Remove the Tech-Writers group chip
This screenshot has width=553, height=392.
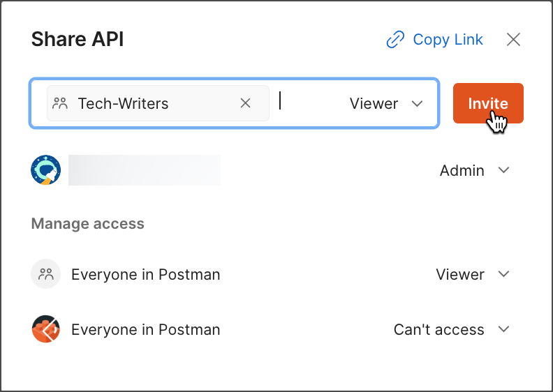(246, 103)
